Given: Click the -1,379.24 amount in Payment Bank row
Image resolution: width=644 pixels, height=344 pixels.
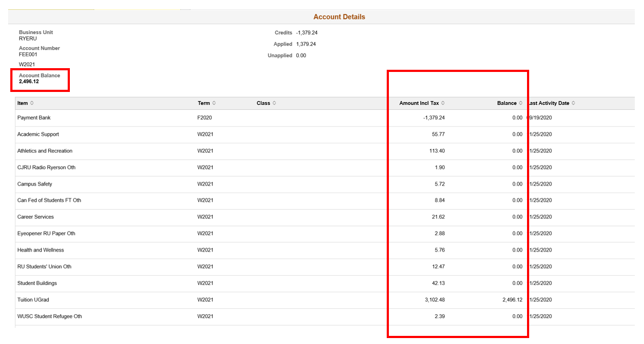Looking at the screenshot, I should coord(434,118).
